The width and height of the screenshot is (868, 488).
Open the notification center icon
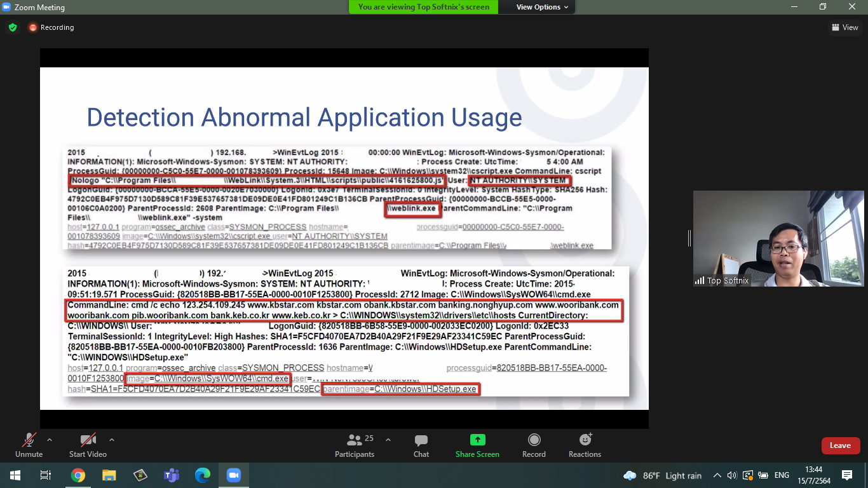click(x=847, y=475)
